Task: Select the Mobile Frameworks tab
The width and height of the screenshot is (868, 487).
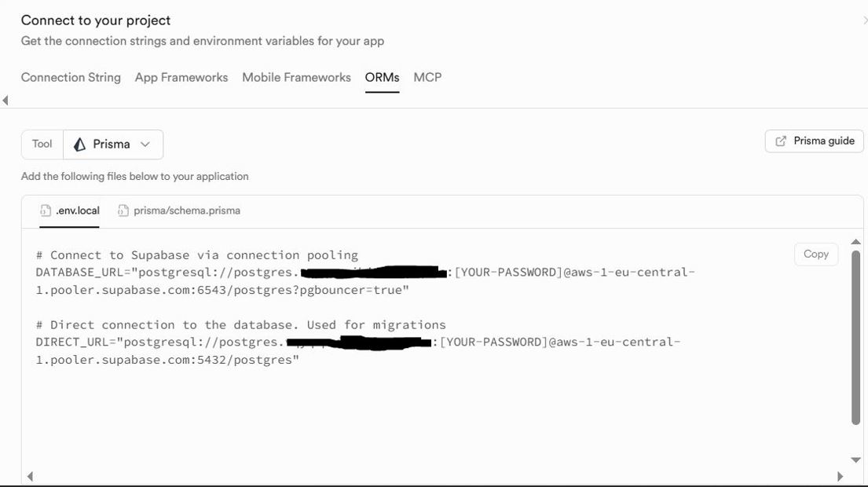Action: coord(296,77)
